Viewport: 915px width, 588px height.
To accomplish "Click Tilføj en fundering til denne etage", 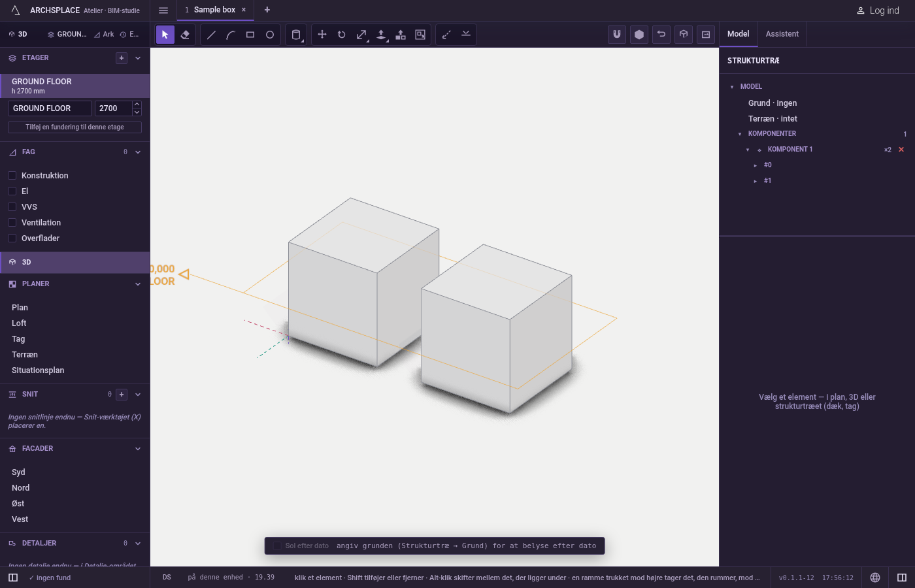I will (x=75, y=127).
